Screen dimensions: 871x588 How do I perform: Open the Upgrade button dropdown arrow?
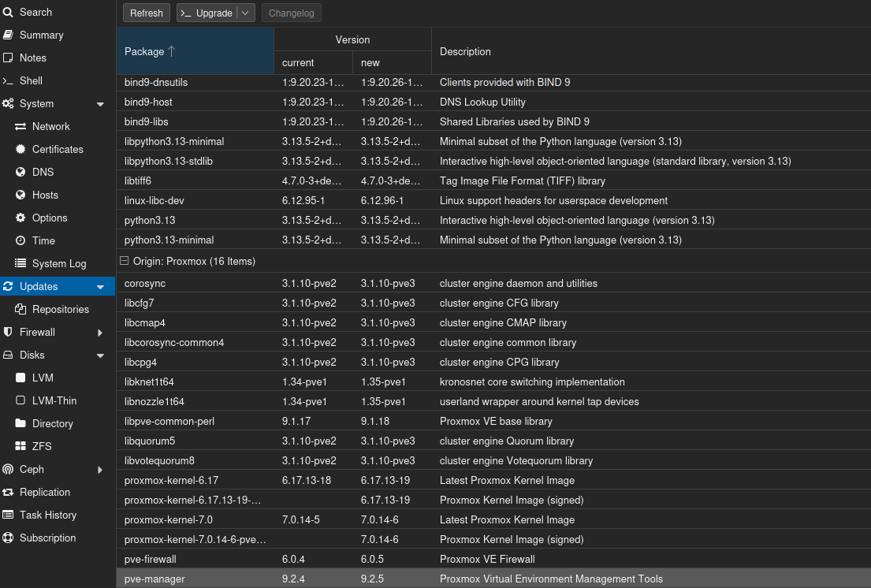click(x=245, y=13)
